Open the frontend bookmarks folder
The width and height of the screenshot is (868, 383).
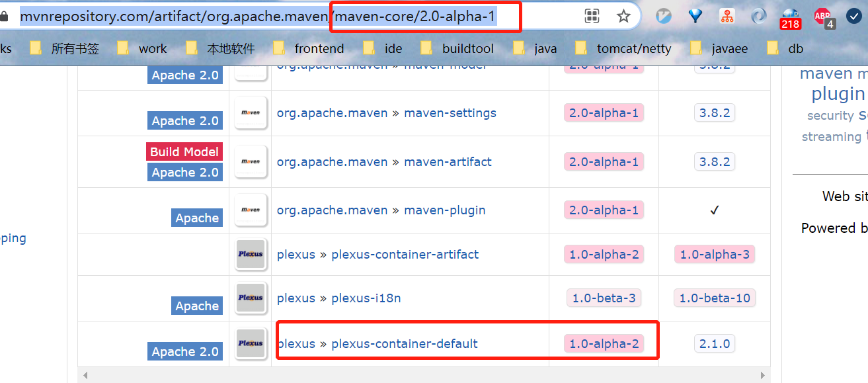pos(309,48)
